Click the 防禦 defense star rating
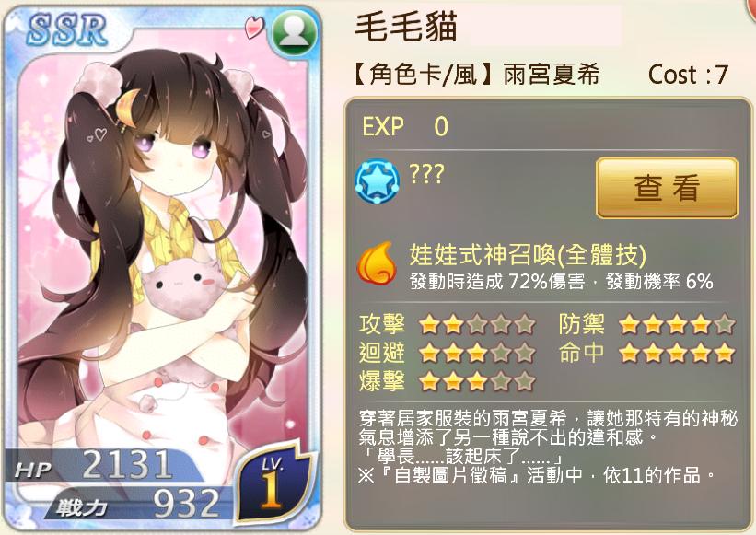Image resolution: width=756 pixels, height=535 pixels. click(677, 325)
